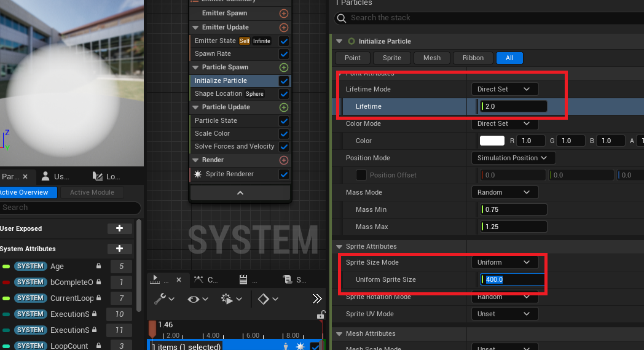Toggle the Initialize Particle module checkbox
The height and width of the screenshot is (350, 644).
(x=284, y=81)
